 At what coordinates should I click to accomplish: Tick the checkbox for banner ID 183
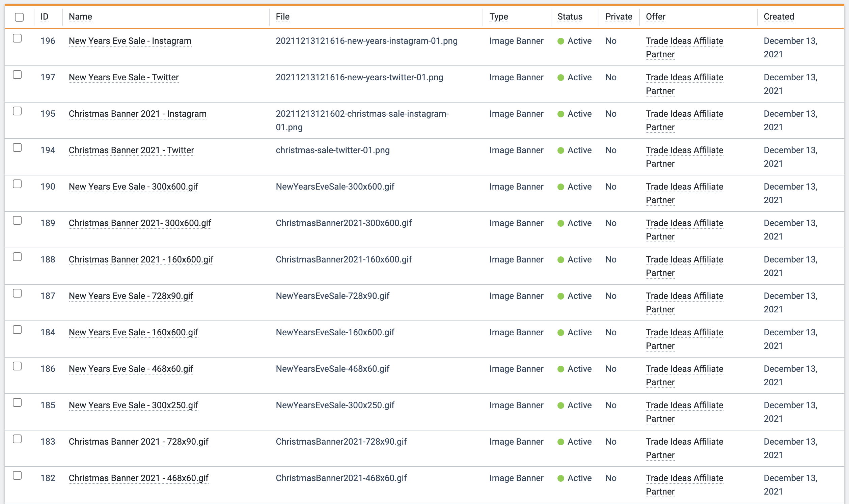pos(17,439)
